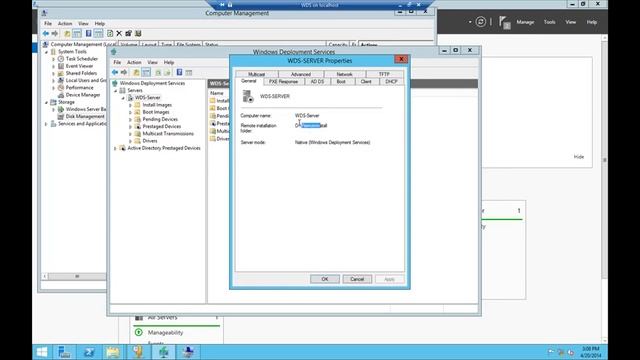Image resolution: width=640 pixels, height=360 pixels.
Task: Expand Task Scheduler in Computer Management
Action: pos(53,59)
